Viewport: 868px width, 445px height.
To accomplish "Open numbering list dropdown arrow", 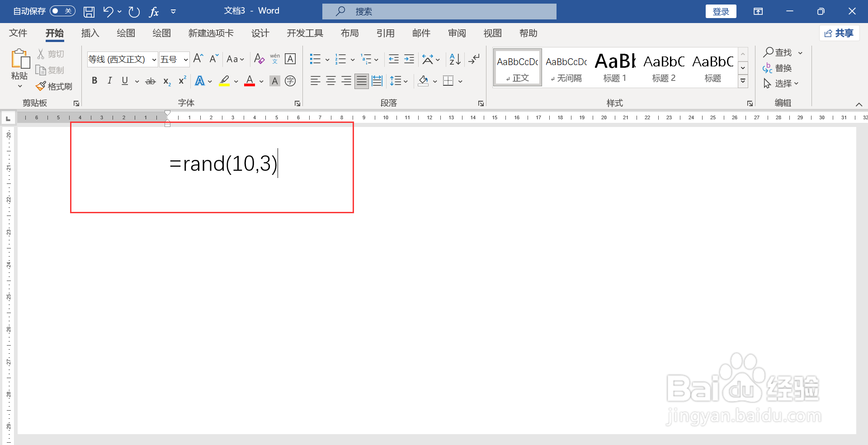I will [353, 60].
